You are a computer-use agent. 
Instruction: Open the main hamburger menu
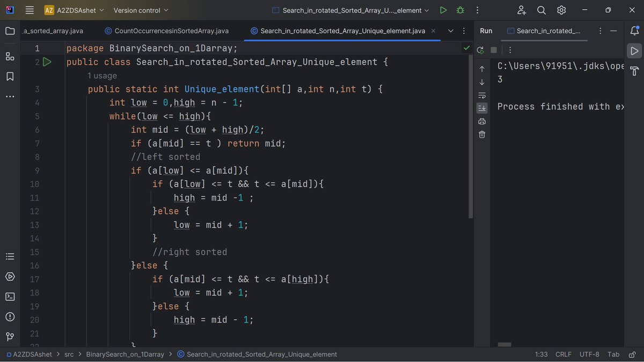pyautogui.click(x=30, y=10)
